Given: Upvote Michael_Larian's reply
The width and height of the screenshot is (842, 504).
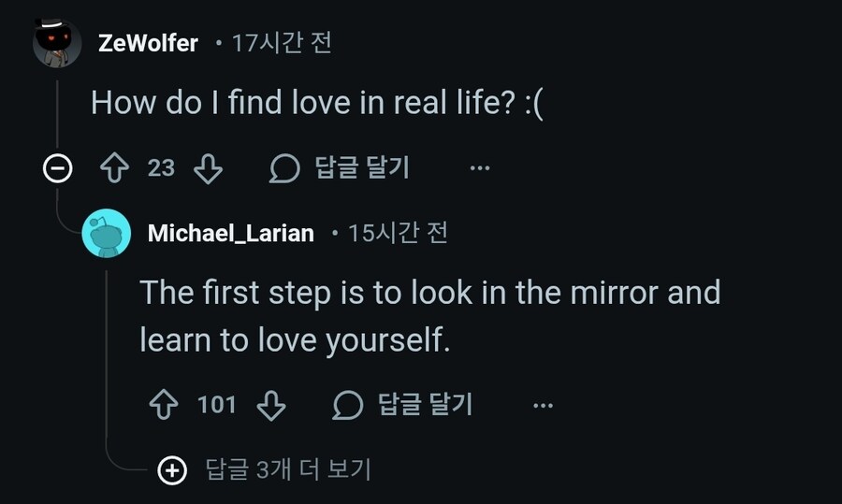Looking at the screenshot, I should [x=165, y=405].
